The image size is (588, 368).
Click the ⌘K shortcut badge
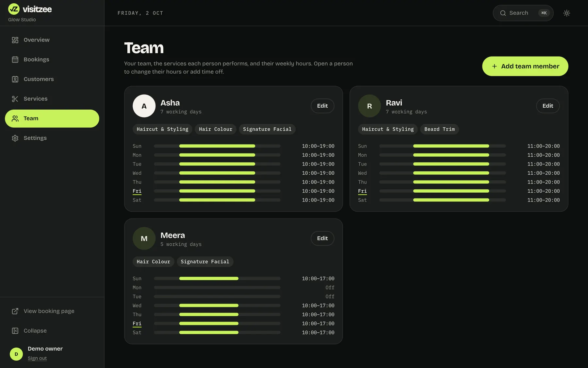[544, 13]
